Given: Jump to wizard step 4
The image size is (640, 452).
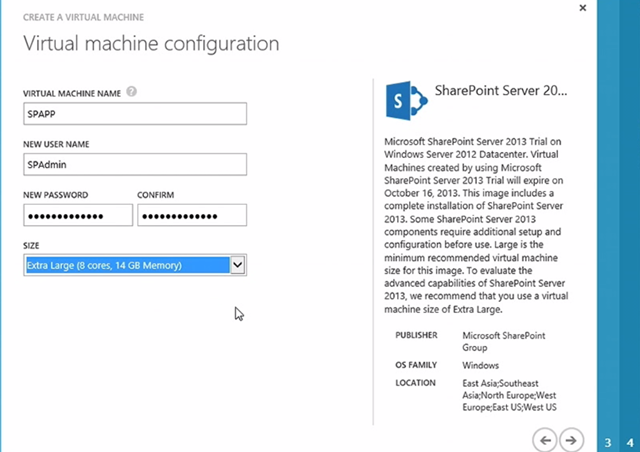Looking at the screenshot, I should coord(630,442).
